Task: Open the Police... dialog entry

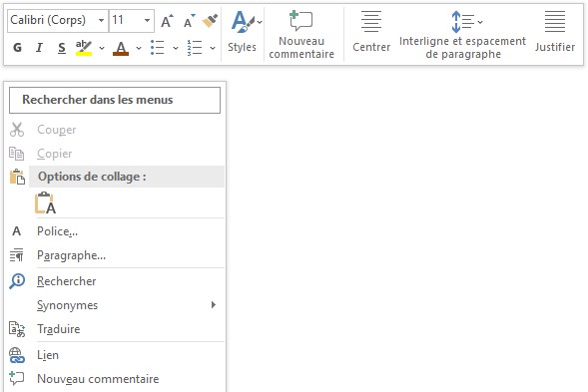Action: (115, 231)
